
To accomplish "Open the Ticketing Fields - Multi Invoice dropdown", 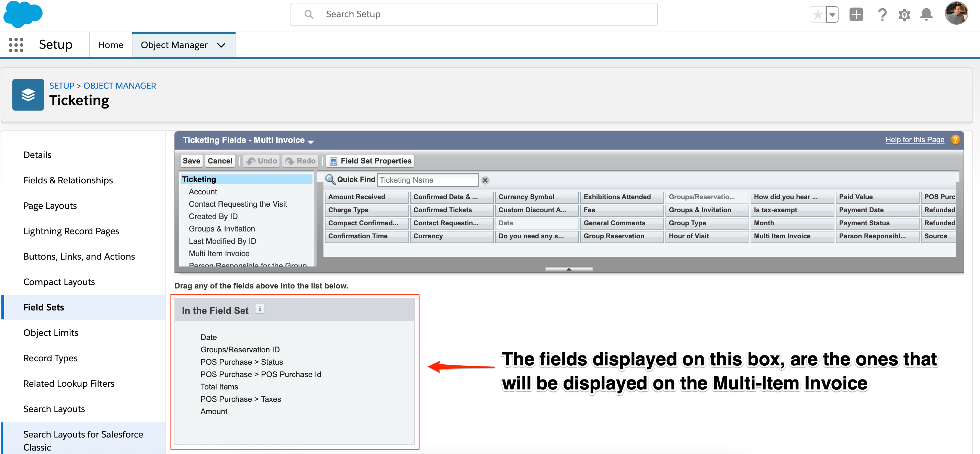I will [x=311, y=141].
